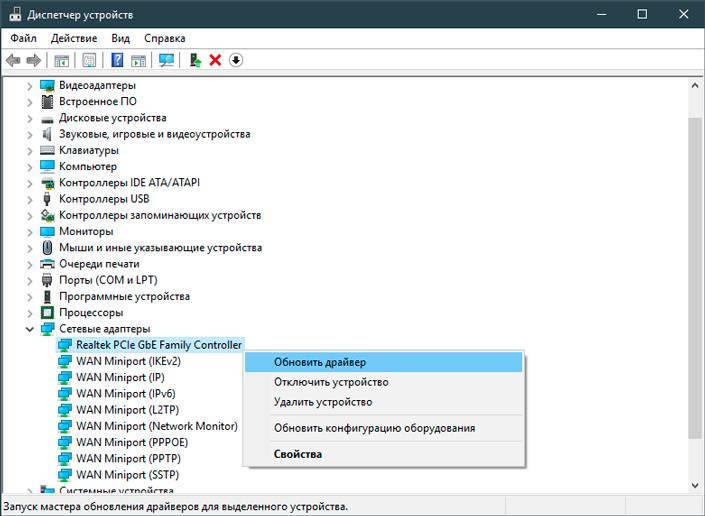Open Свойства from the context menu
705x516 pixels.
[x=384, y=454]
